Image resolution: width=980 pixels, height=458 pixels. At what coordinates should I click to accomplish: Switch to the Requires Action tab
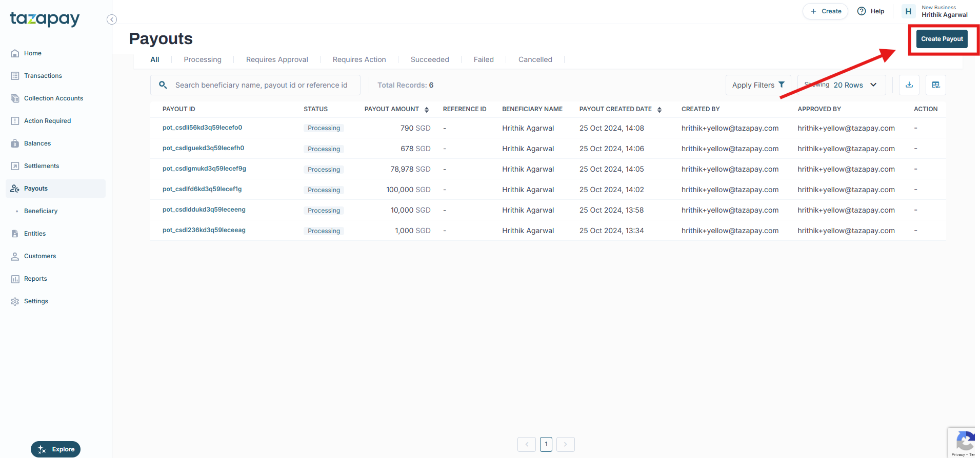click(x=359, y=59)
